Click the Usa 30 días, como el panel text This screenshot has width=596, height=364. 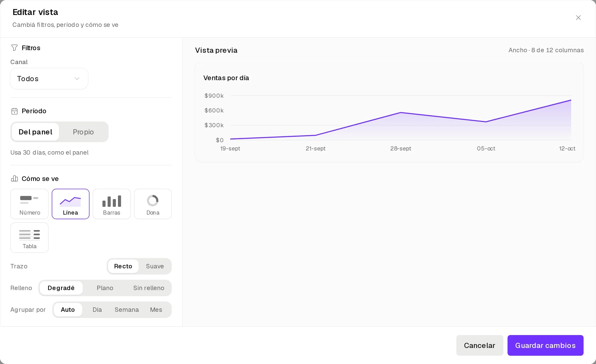pos(49,153)
